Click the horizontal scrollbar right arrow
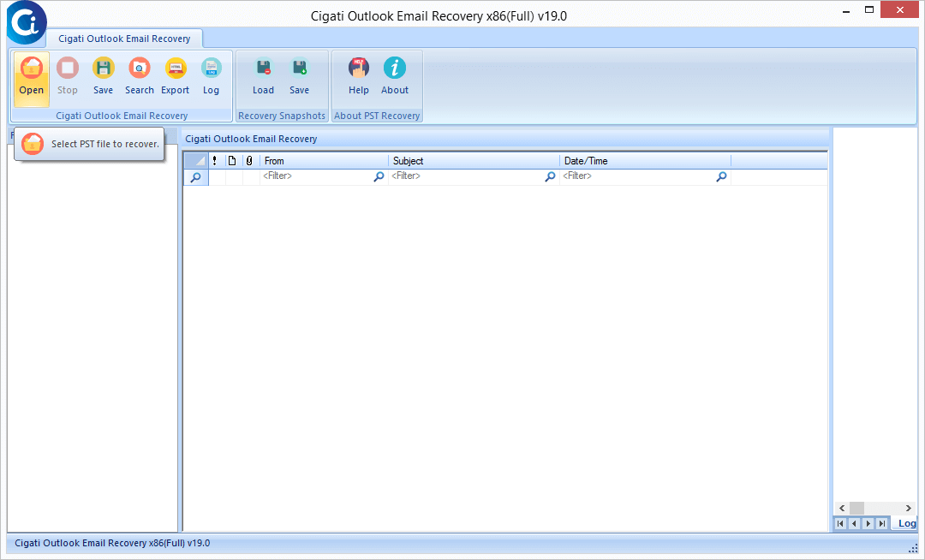 click(x=909, y=508)
